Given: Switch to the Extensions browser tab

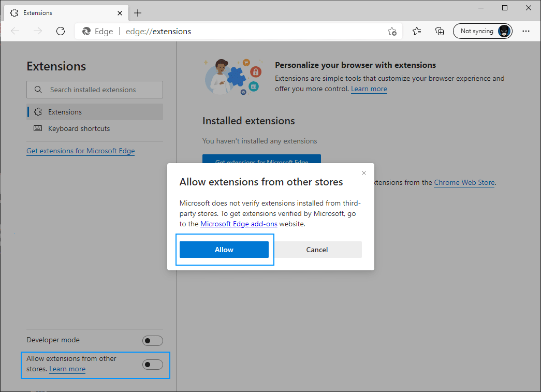Looking at the screenshot, I should coord(62,12).
